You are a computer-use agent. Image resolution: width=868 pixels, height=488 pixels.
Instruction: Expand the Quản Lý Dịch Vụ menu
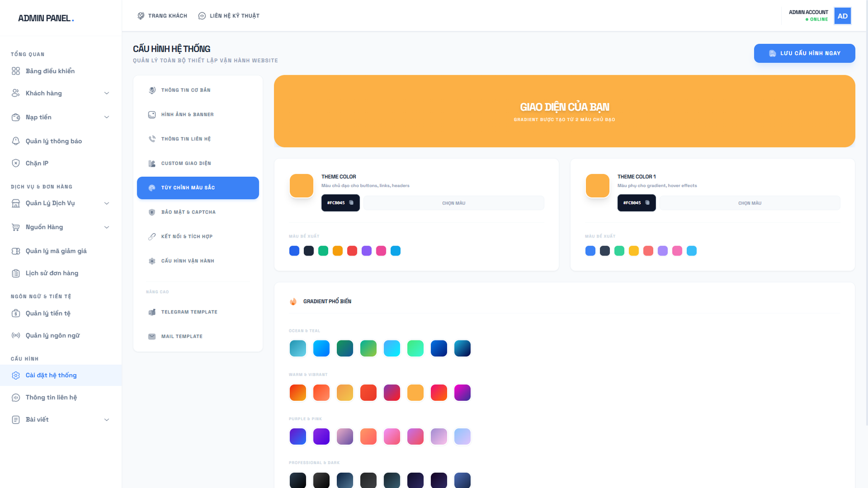coord(106,203)
